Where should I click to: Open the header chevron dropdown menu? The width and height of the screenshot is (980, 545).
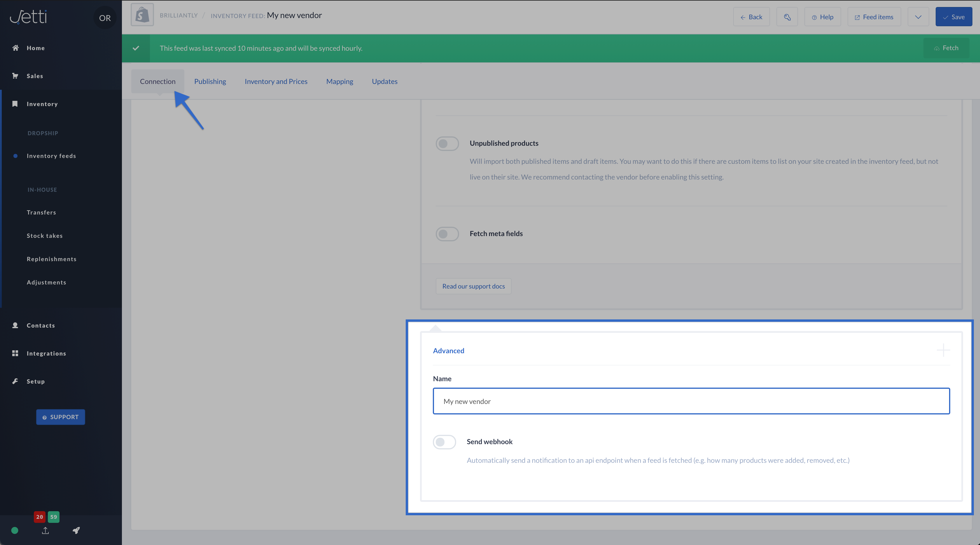(x=918, y=17)
